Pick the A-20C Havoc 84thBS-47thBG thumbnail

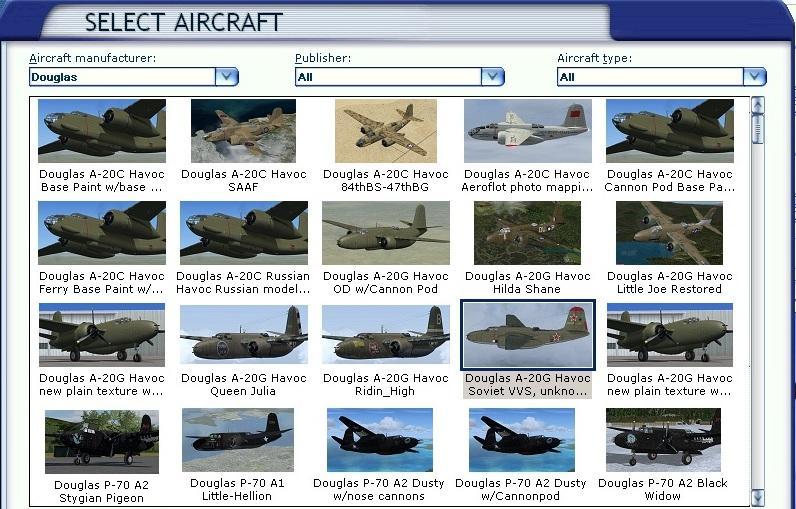pyautogui.click(x=385, y=131)
